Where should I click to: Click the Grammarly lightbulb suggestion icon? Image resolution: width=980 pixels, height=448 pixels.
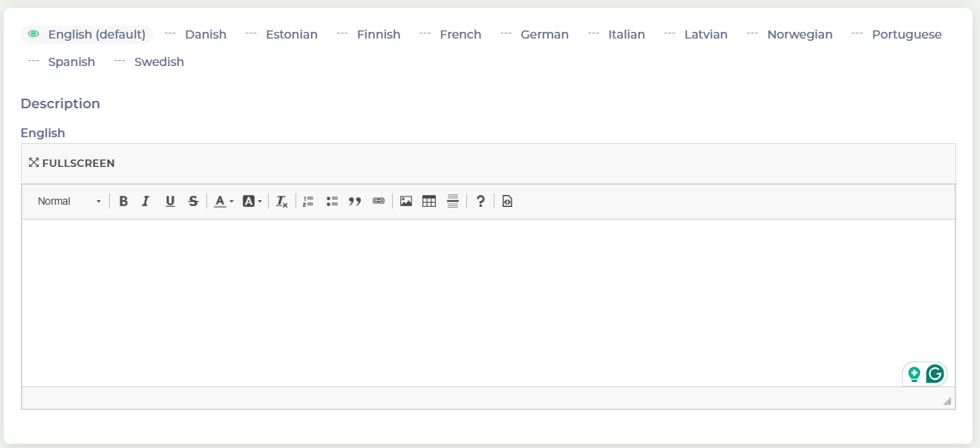click(x=914, y=374)
